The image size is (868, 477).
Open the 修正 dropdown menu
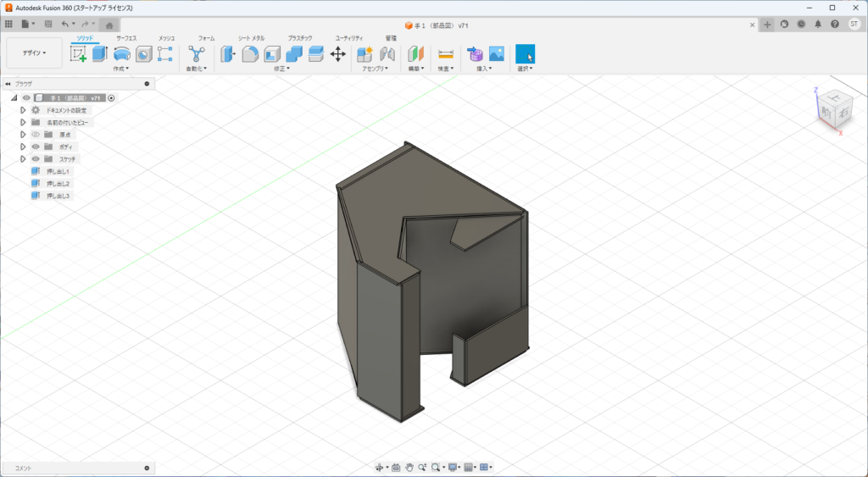[x=281, y=69]
